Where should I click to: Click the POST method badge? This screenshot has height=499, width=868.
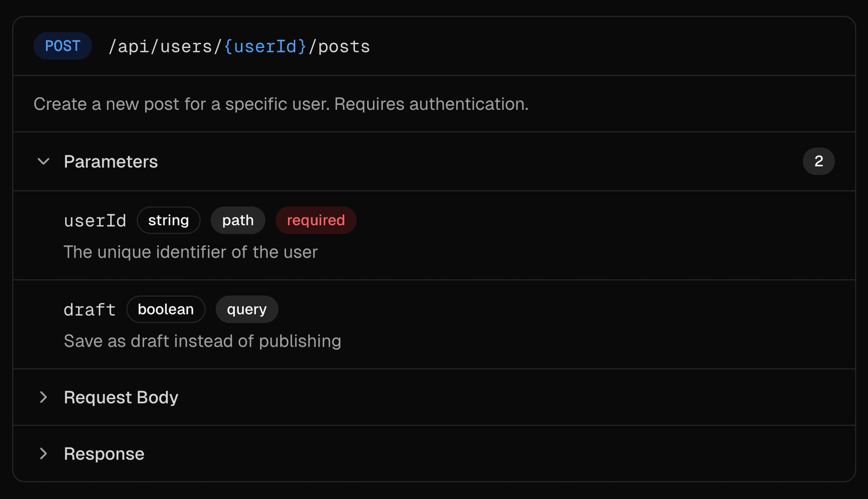click(x=62, y=46)
